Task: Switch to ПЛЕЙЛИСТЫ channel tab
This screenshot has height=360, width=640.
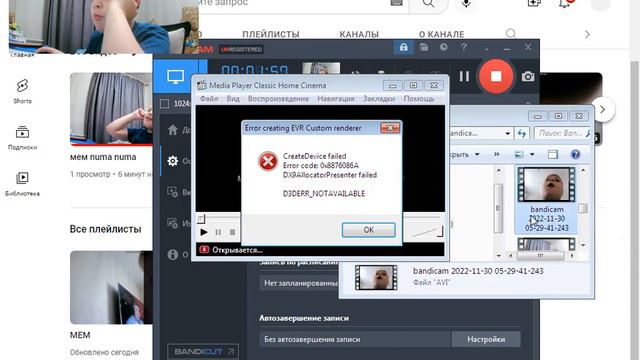Action: click(x=271, y=34)
